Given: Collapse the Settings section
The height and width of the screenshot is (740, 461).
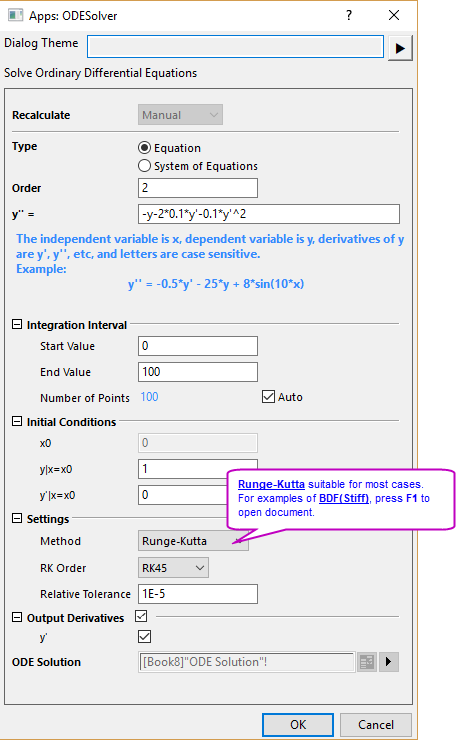Looking at the screenshot, I should click(17, 518).
